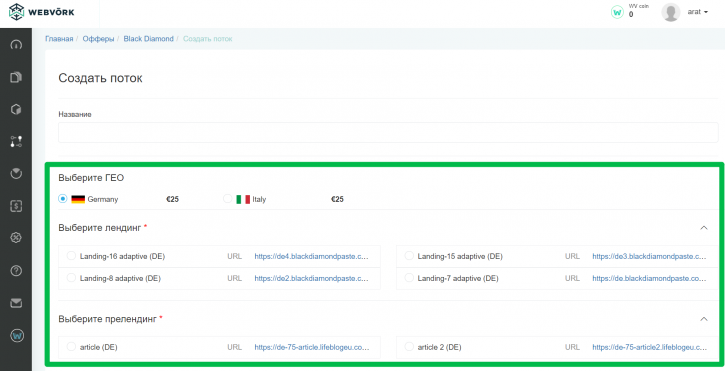Select Landing-8 adaptive (DE) radio
The height and width of the screenshot is (371, 725).
[71, 278]
